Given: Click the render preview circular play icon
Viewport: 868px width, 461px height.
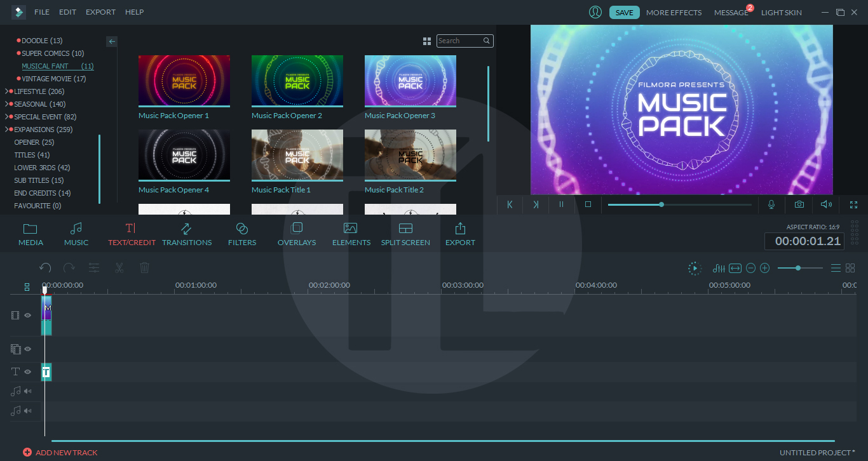Looking at the screenshot, I should click(x=695, y=269).
